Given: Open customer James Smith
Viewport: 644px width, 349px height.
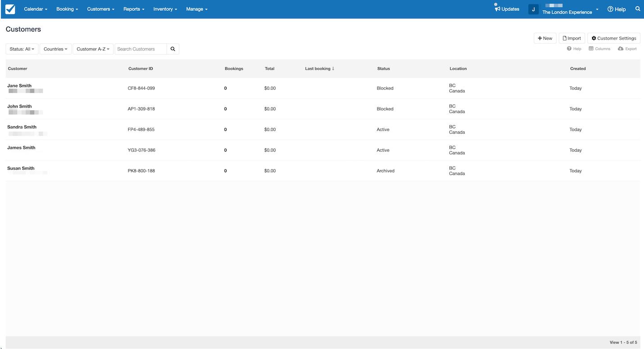Looking at the screenshot, I should pos(21,148).
